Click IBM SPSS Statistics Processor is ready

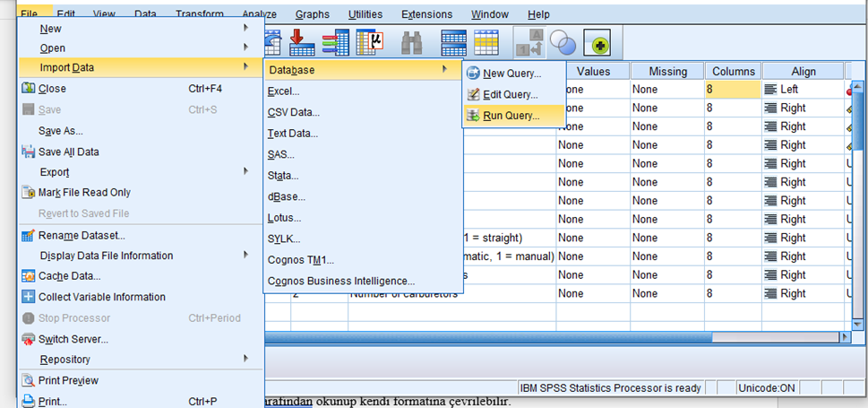pos(610,388)
